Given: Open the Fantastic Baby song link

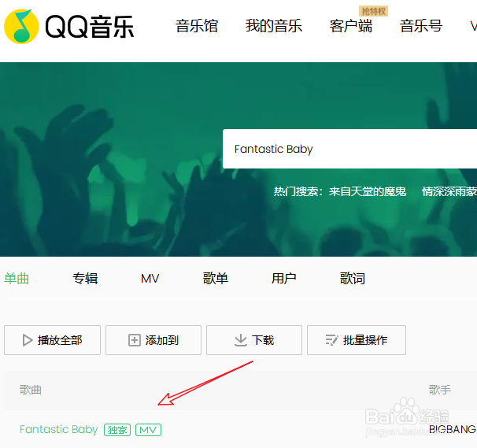Looking at the screenshot, I should (x=59, y=429).
